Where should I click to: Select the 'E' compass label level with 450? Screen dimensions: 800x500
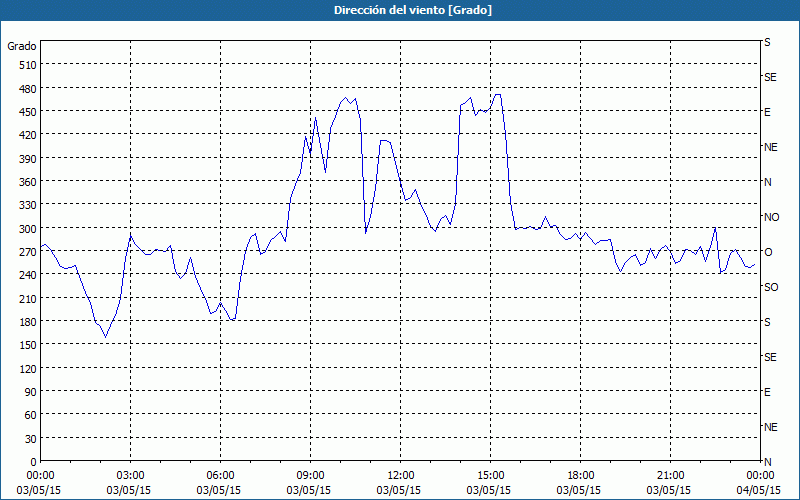[x=767, y=112]
